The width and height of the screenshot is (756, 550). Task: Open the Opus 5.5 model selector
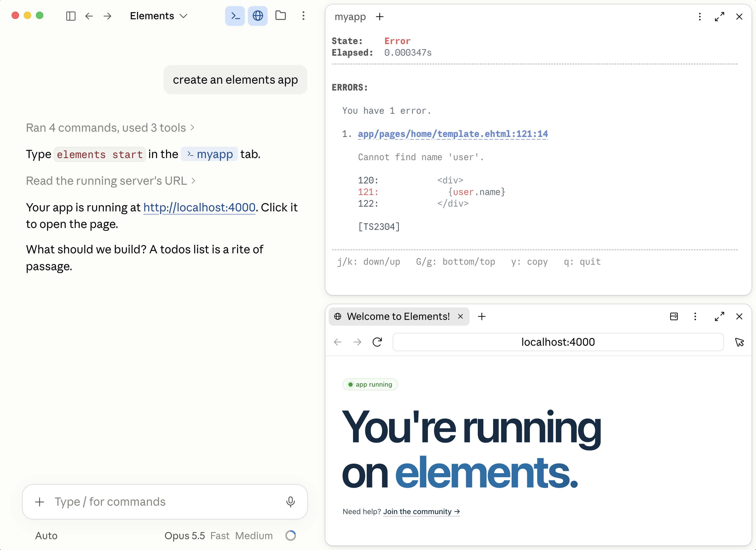[x=185, y=536]
